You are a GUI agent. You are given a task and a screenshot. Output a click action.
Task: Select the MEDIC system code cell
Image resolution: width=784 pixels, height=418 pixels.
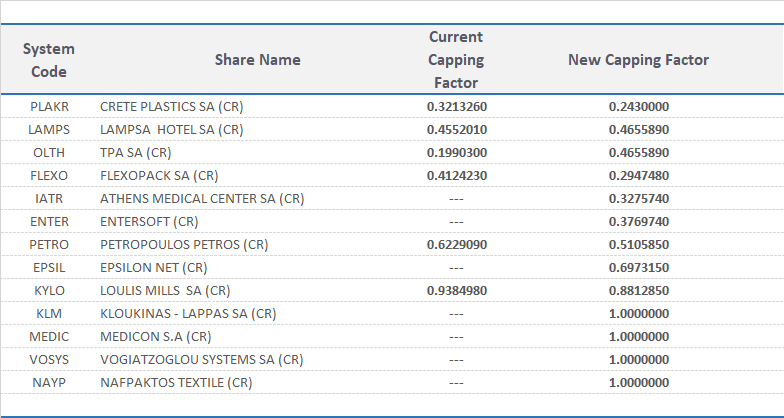click(x=49, y=336)
